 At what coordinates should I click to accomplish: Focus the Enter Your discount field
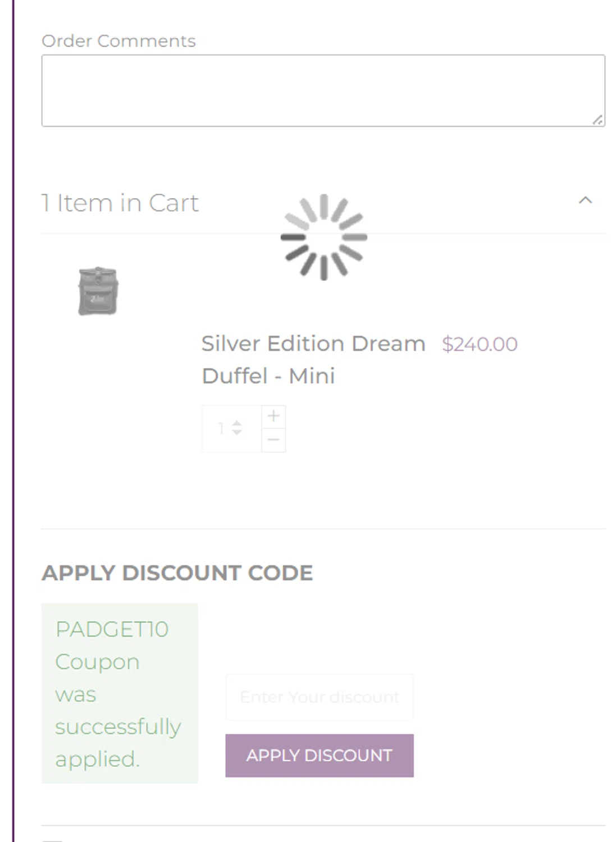pos(319,697)
